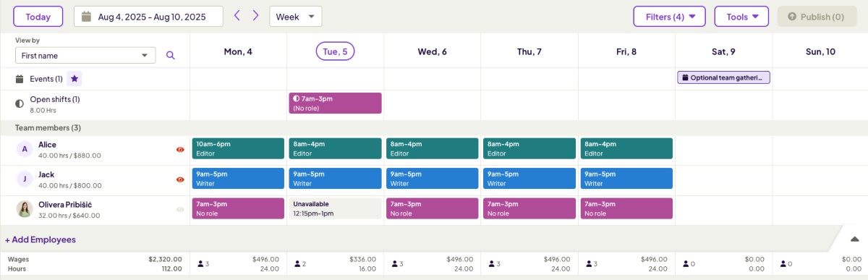Click the Alice team member name

(47, 145)
